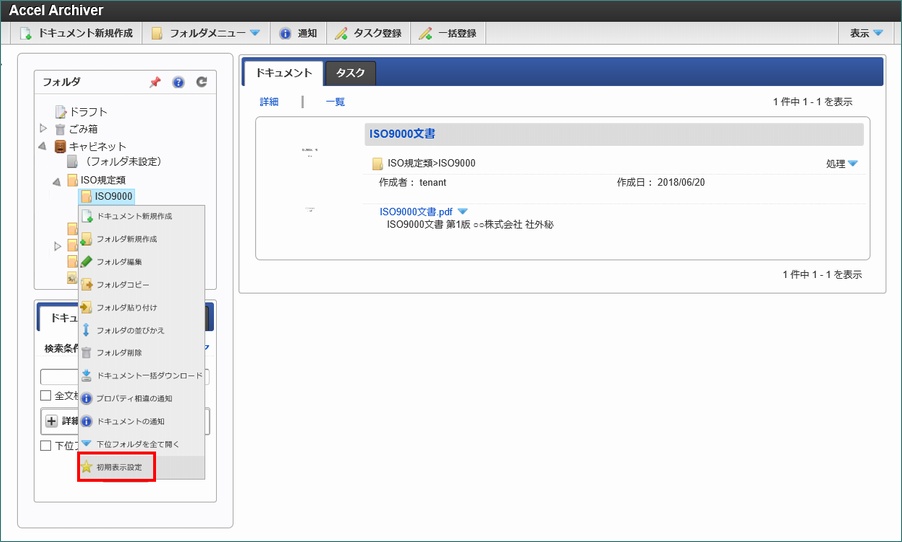Refresh the folder tree with the reload icon
Screen dimensions: 902x542
pyautogui.click(x=201, y=82)
